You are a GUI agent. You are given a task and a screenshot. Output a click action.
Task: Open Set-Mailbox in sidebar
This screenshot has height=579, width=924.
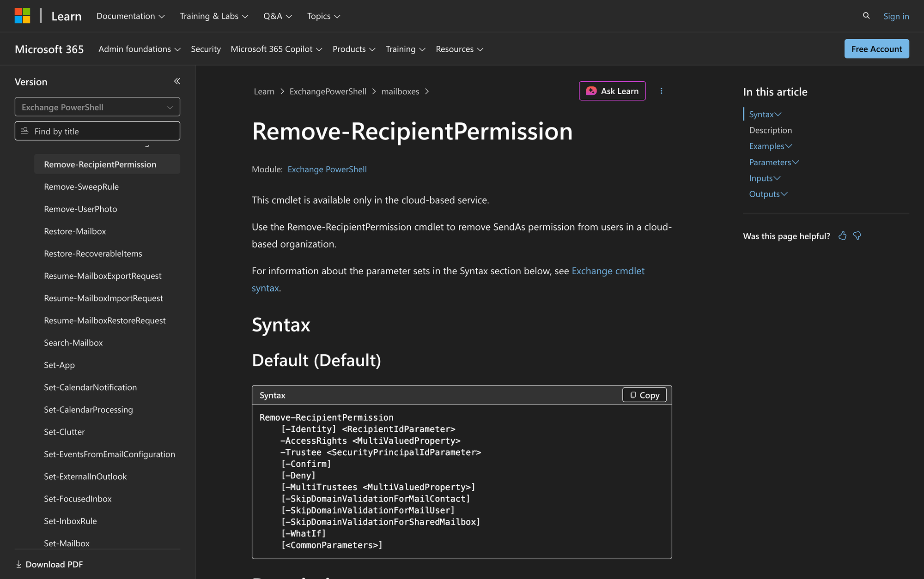67,543
